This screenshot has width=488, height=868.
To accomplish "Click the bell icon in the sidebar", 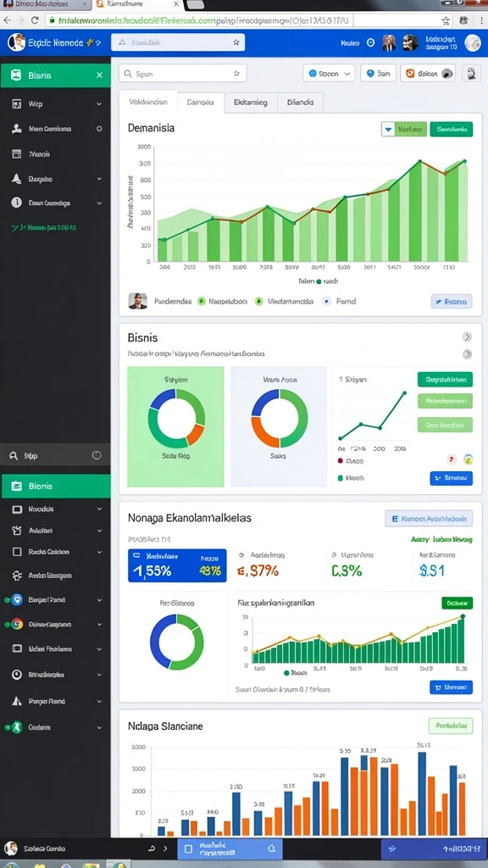I will pos(17,179).
